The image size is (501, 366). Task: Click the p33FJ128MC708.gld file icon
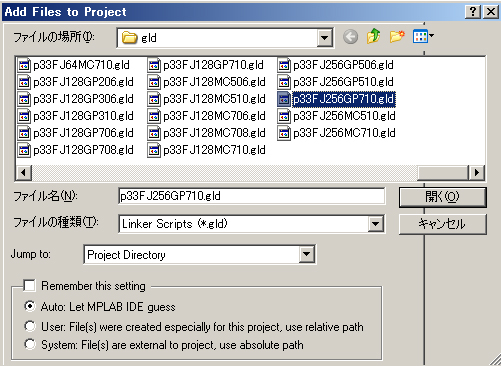pyautogui.click(x=154, y=133)
